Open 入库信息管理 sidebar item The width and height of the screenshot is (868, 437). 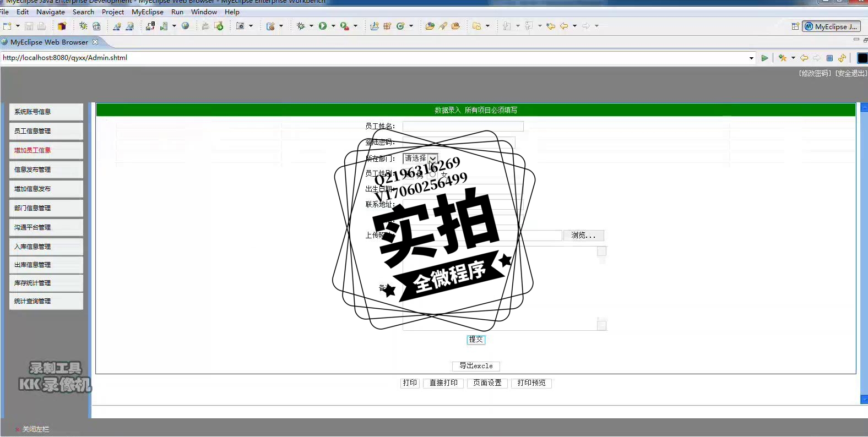(46, 247)
